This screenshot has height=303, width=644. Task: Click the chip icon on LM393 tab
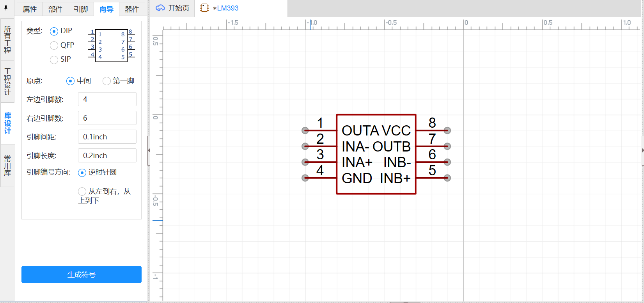click(204, 8)
